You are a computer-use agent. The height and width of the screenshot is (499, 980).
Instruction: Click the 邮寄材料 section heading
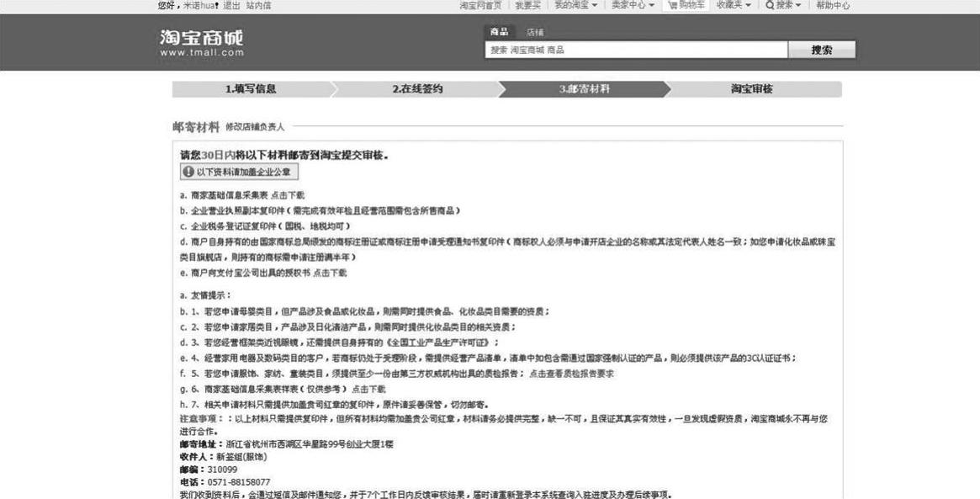pyautogui.click(x=196, y=127)
